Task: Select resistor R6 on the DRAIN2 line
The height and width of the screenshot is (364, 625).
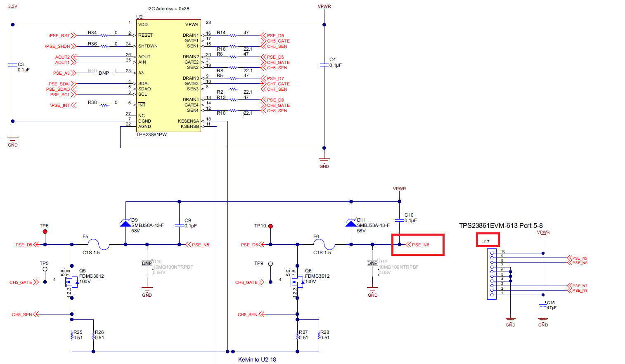Action: (x=233, y=57)
